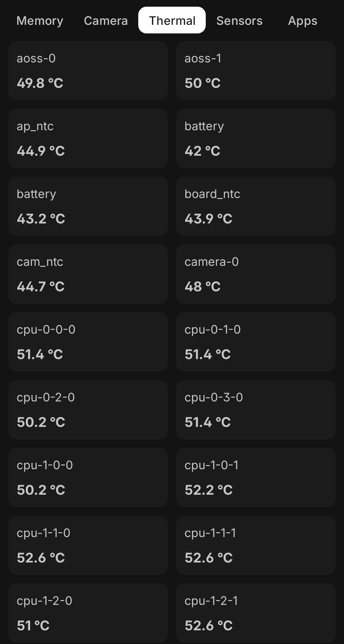Switch to the Memory tab

click(40, 21)
